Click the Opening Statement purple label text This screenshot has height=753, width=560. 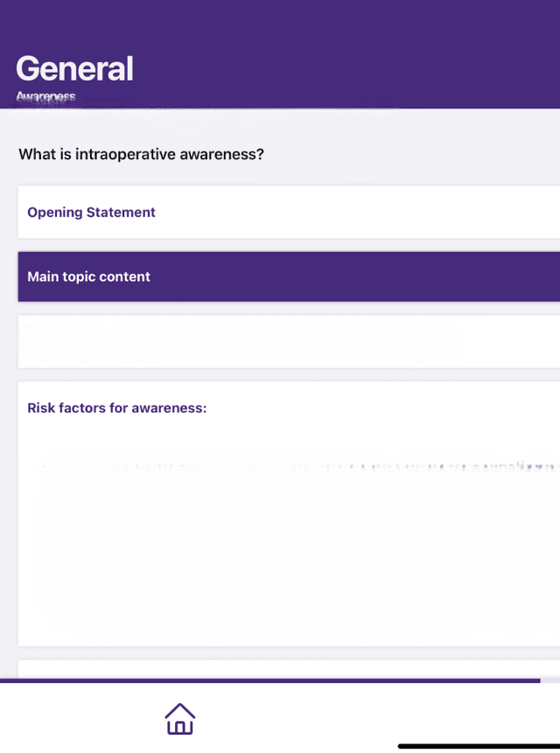pyautogui.click(x=91, y=213)
